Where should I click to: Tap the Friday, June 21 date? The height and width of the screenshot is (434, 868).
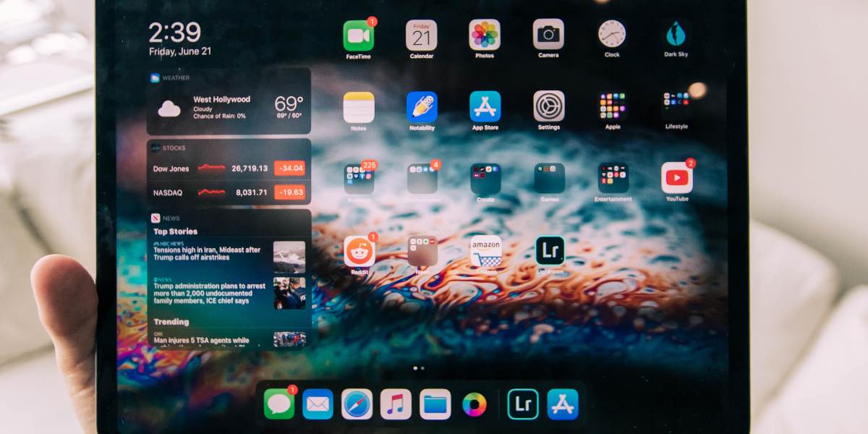tap(180, 52)
